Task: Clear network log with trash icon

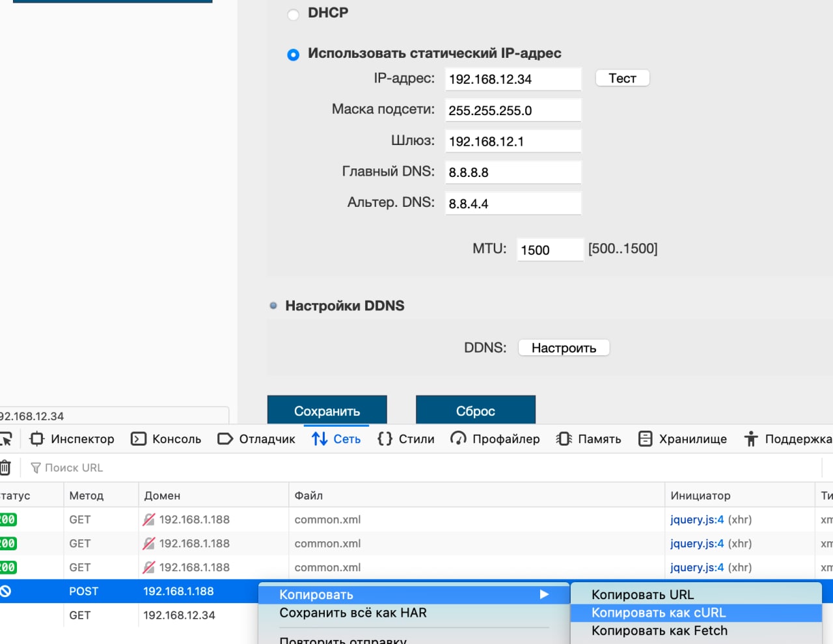Action: pyautogui.click(x=5, y=468)
